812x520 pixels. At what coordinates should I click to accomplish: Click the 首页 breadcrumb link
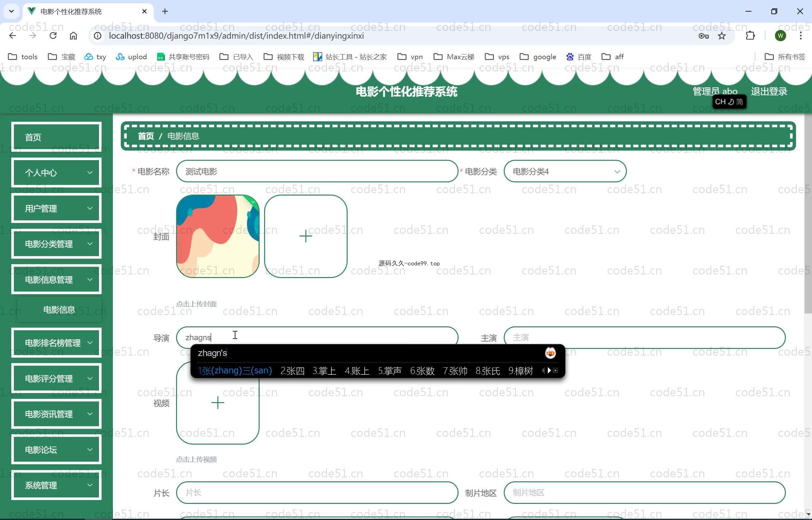pos(146,136)
